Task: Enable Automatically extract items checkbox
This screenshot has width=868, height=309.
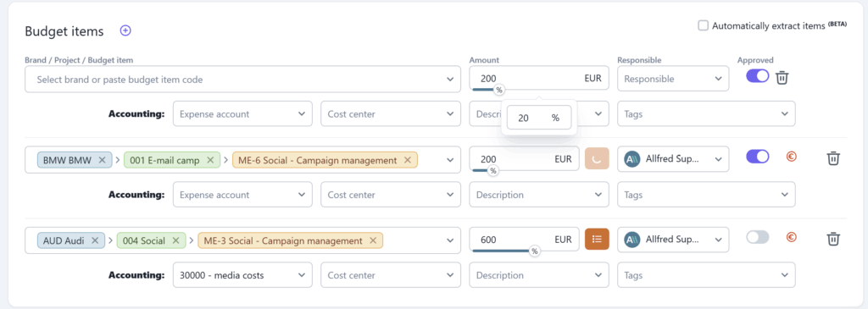Action: [x=703, y=25]
